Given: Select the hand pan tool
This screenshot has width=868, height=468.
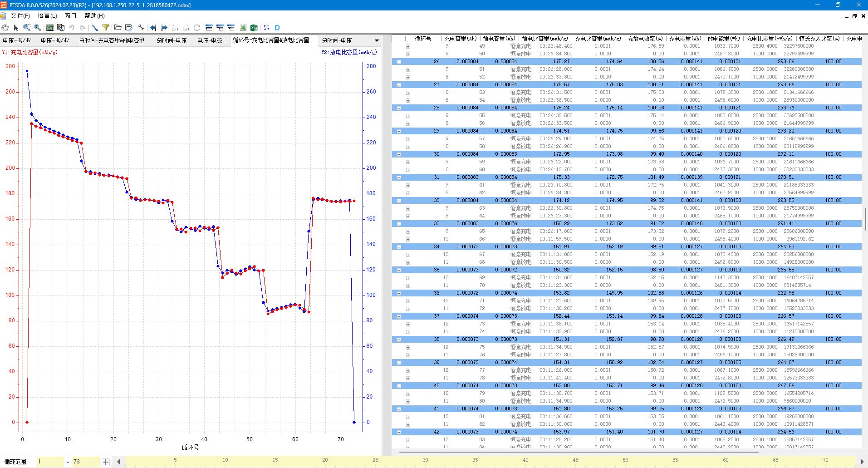Looking at the screenshot, I should tap(5, 28).
